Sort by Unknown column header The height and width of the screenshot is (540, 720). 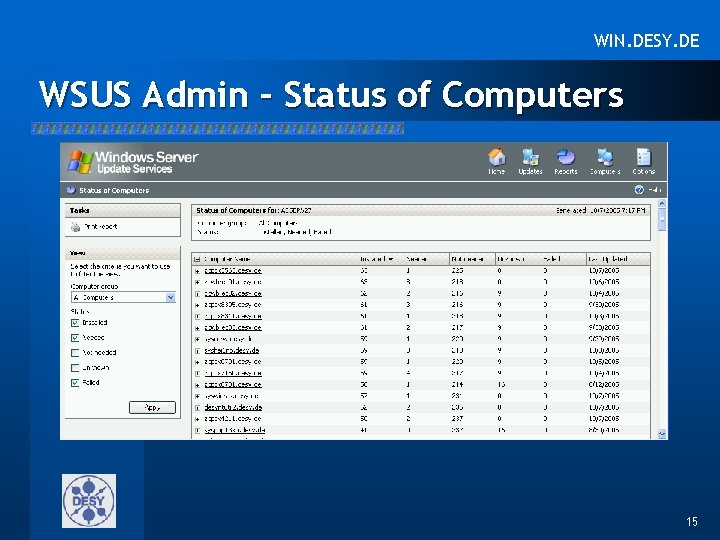click(512, 259)
